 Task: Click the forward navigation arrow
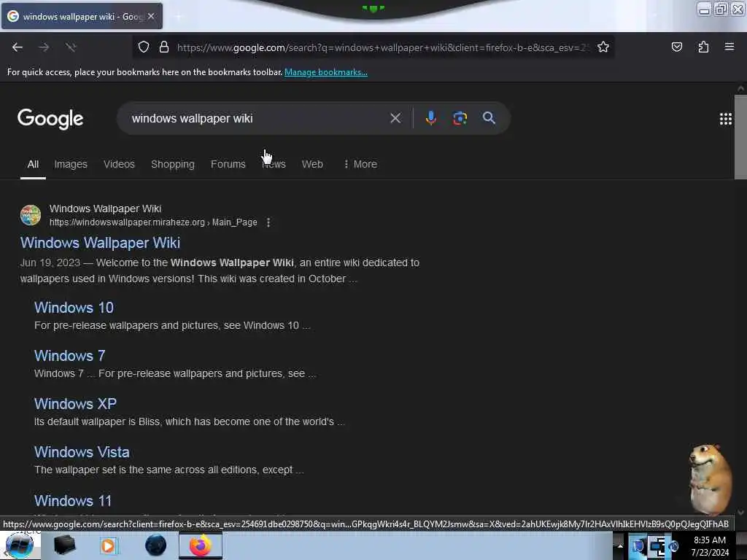point(44,47)
